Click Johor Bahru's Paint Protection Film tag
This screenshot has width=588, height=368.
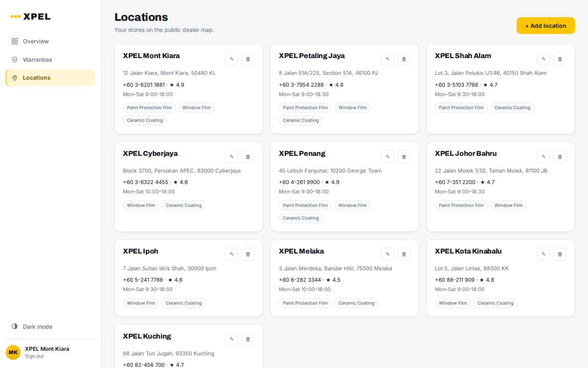click(x=461, y=206)
